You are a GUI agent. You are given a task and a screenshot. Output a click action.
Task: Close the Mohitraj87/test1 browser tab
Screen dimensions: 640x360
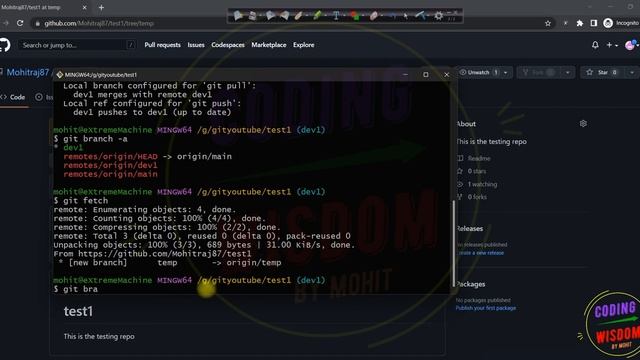84,7
